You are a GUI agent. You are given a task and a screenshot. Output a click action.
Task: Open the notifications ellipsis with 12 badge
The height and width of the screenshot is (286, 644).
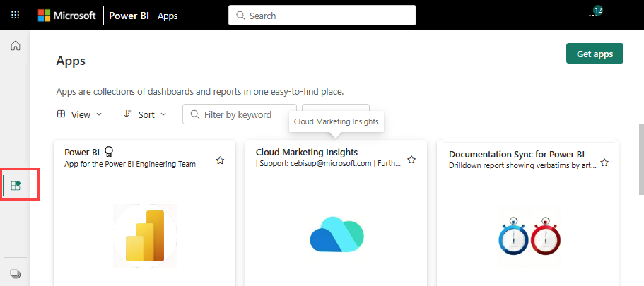point(592,15)
